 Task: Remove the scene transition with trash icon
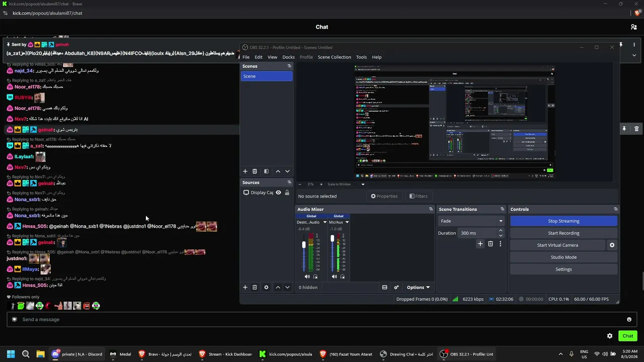pyautogui.click(x=491, y=244)
